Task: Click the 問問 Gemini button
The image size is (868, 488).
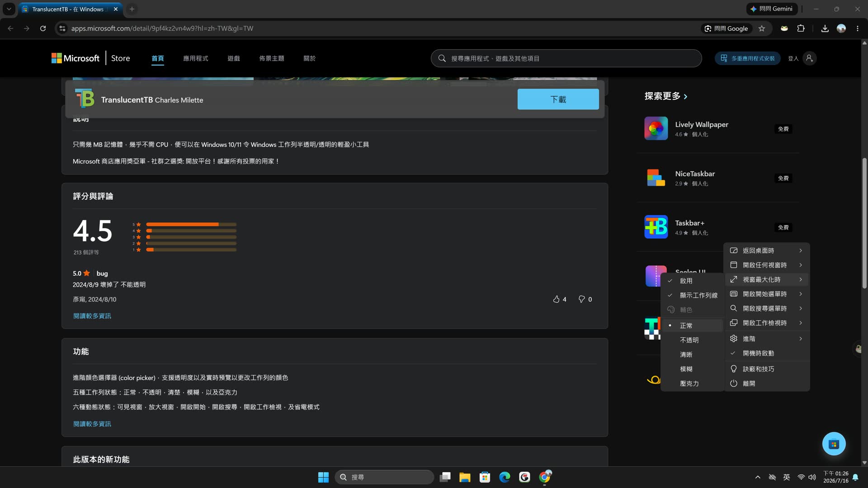Action: pyautogui.click(x=771, y=9)
